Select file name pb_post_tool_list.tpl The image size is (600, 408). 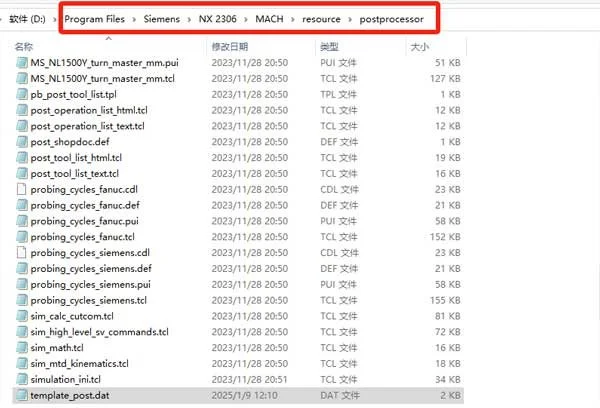click(73, 94)
